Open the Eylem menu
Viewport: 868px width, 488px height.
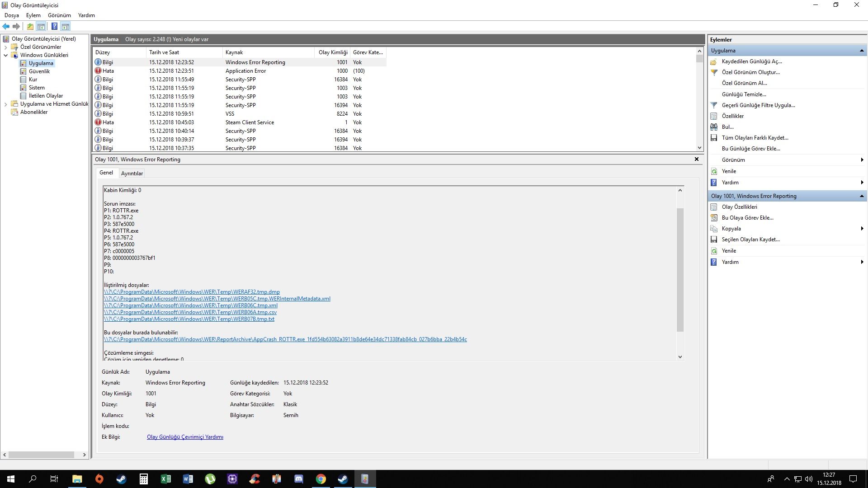point(33,15)
